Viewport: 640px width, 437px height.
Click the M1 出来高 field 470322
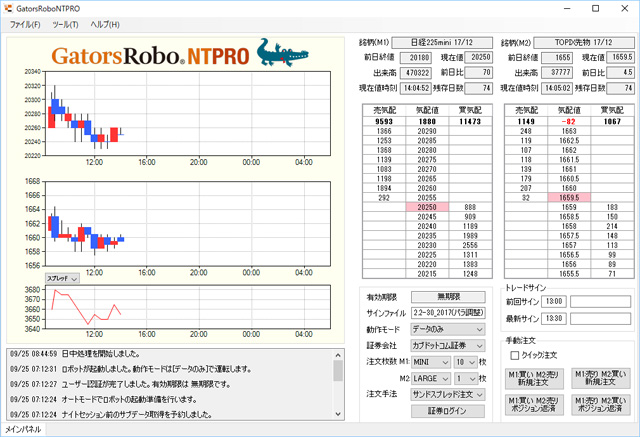pyautogui.click(x=416, y=73)
